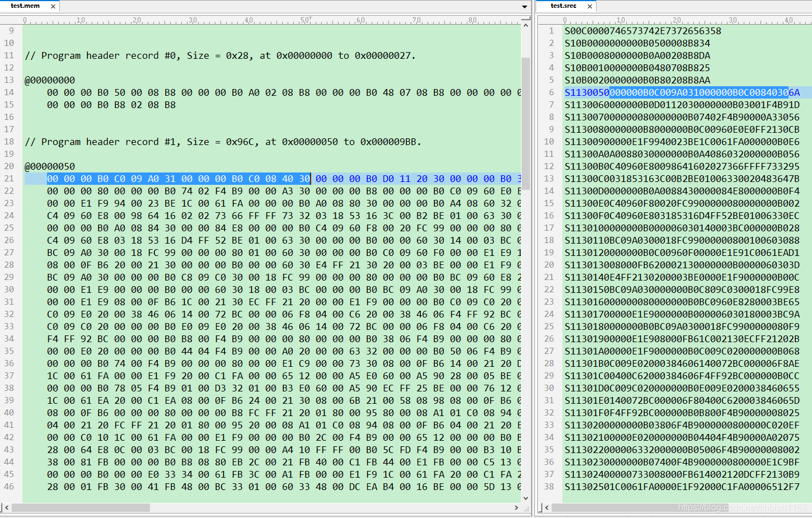Viewport: 812px width, 518px height.
Task: Click the line starting 'S1130060' in test.srec
Action: (x=682, y=105)
